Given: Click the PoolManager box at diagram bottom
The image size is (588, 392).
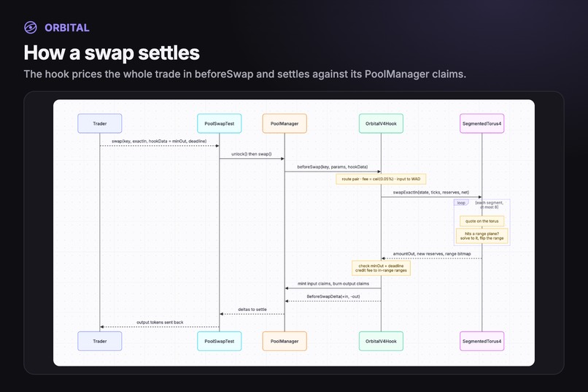Looking at the screenshot, I should 285,342.
